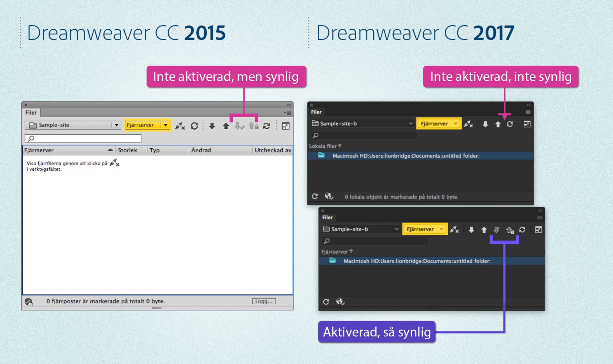This screenshot has width=613, height=364.
Task: Toggle Lokala filer sort direction arrow
Action: coord(340,146)
